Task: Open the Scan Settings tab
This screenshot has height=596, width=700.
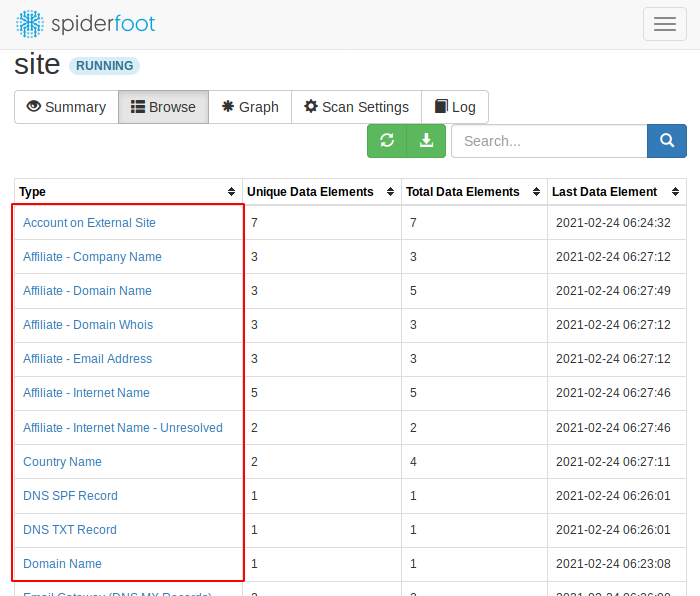Action: click(356, 107)
